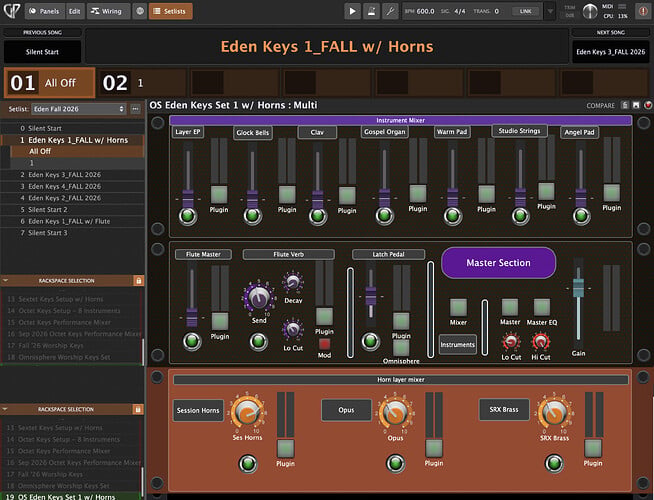Toggle the Ses Horns green LED
654x500 pixels.
pyautogui.click(x=248, y=464)
